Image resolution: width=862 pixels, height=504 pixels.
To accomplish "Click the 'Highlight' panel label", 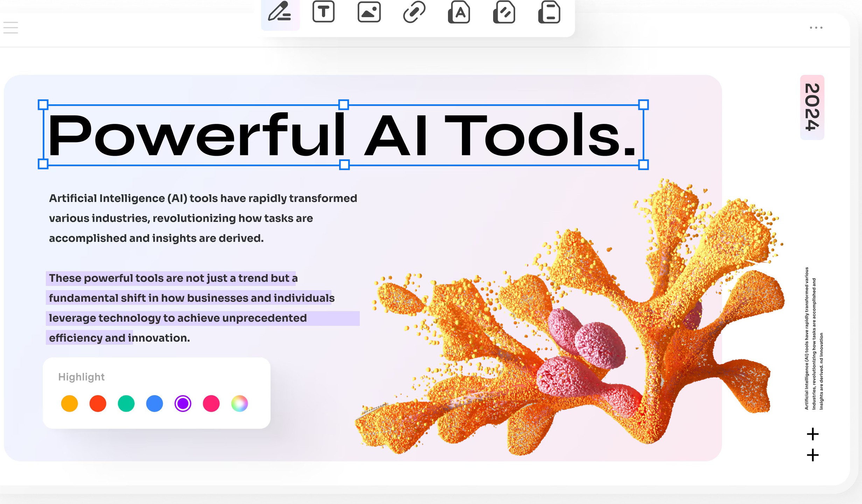I will [81, 377].
